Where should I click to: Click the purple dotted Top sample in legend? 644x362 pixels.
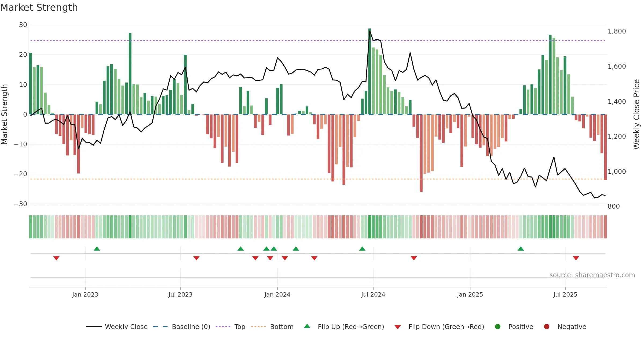tap(223, 327)
